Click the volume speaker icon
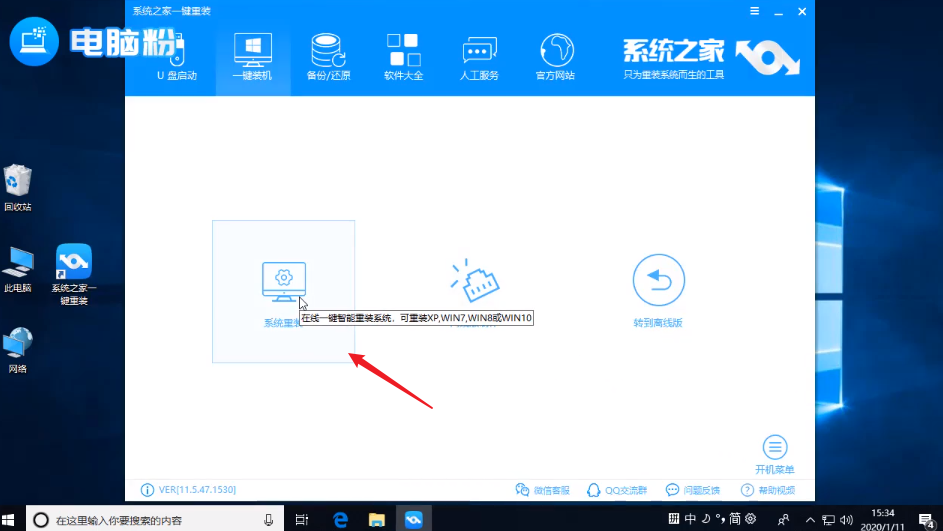 846,520
